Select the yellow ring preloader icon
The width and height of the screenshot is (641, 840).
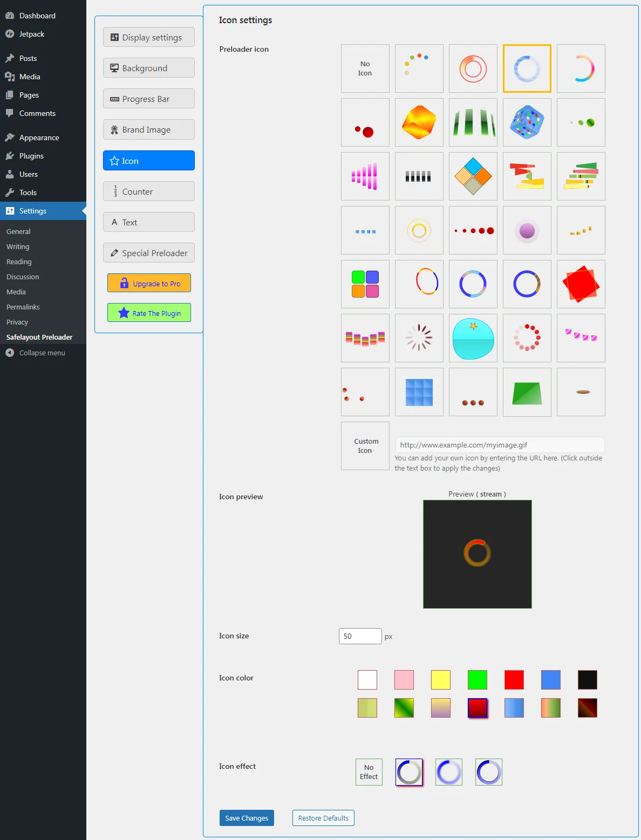pyautogui.click(x=419, y=230)
